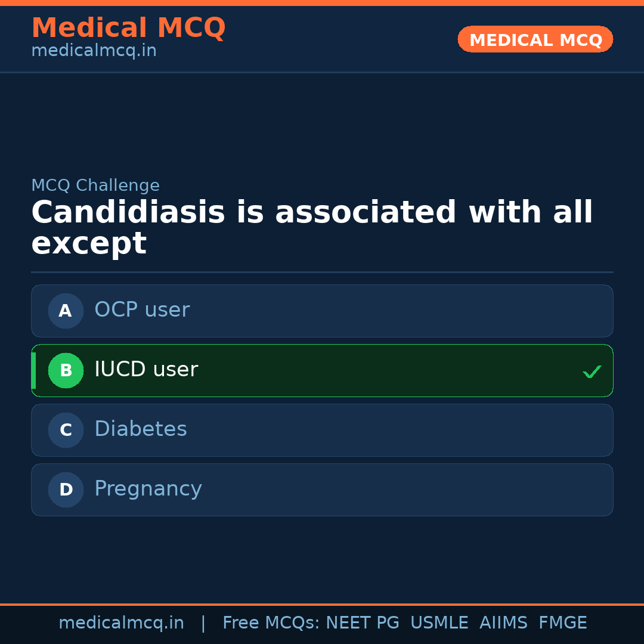Deselect the IUCD user answer row
The image size is (644, 644).
point(322,370)
